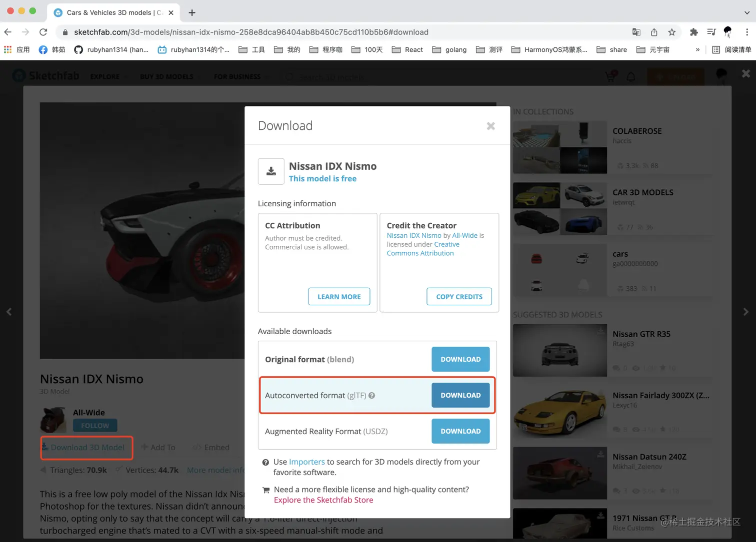Go to next model with right arrow
756x542 pixels.
tap(745, 312)
